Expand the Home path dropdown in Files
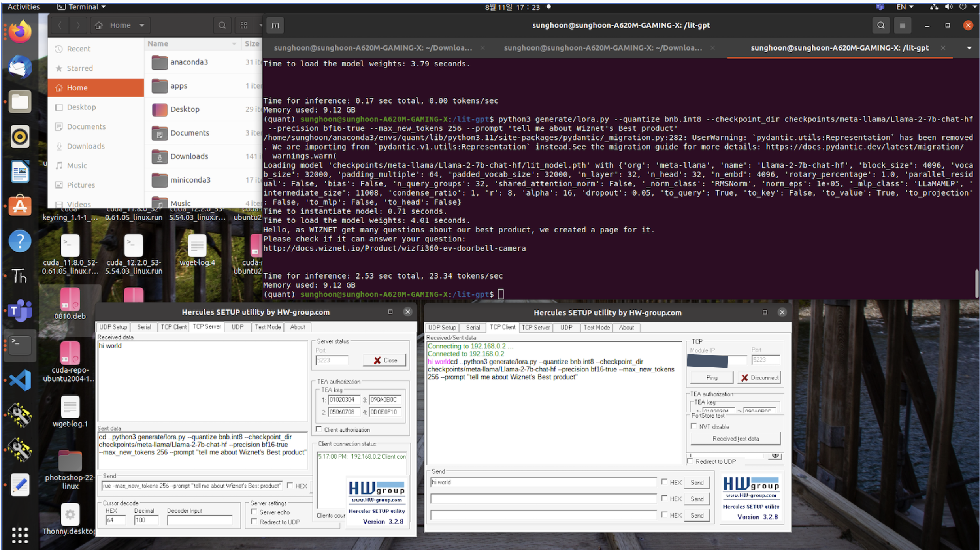 142,25
